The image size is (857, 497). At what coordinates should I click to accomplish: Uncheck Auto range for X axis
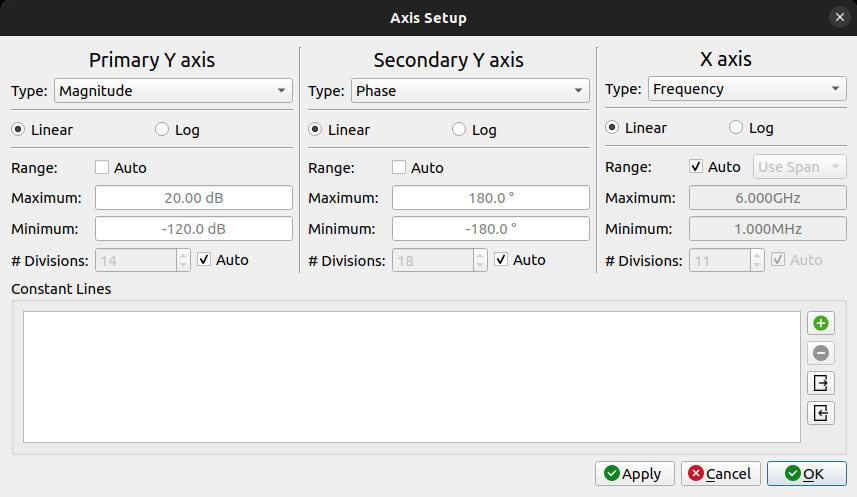697,167
